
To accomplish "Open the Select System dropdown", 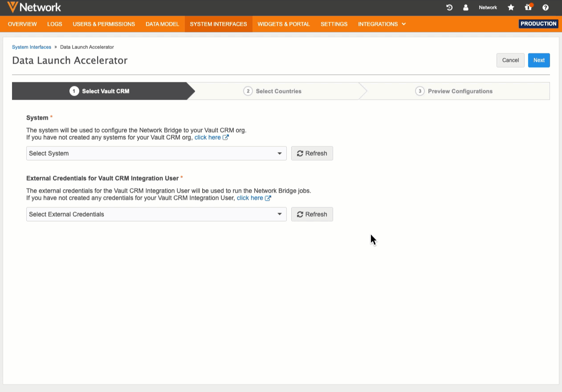I will [156, 154].
